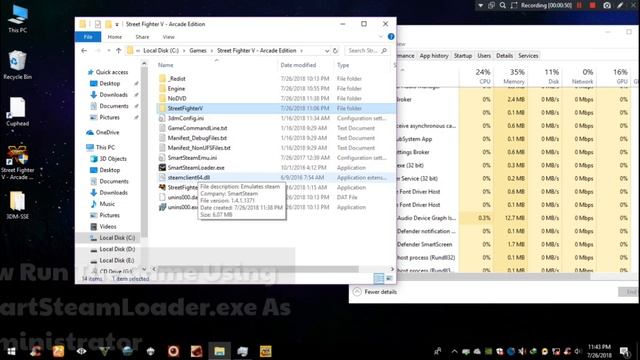Open the _Redist folder
The width and height of the screenshot is (640, 360).
point(176,78)
